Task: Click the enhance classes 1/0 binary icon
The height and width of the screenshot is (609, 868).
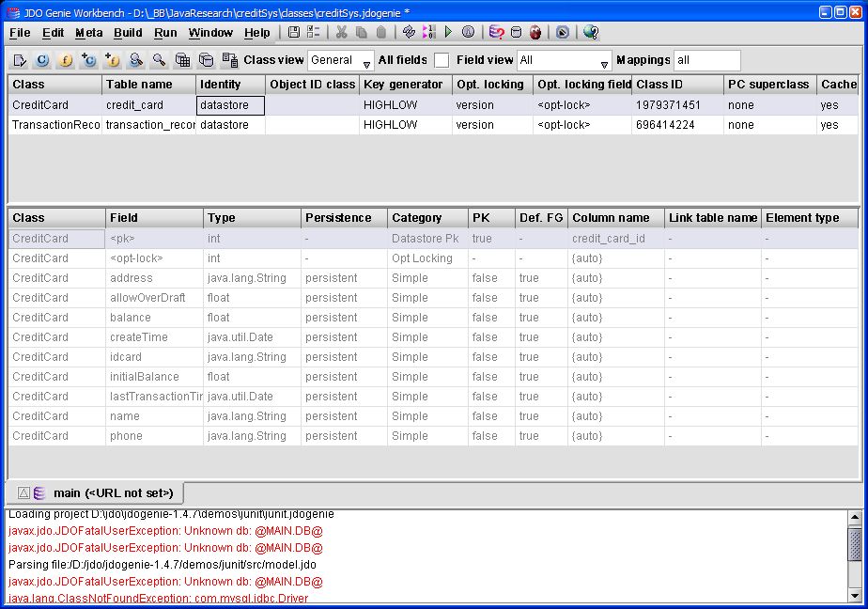Action: pyautogui.click(x=429, y=32)
